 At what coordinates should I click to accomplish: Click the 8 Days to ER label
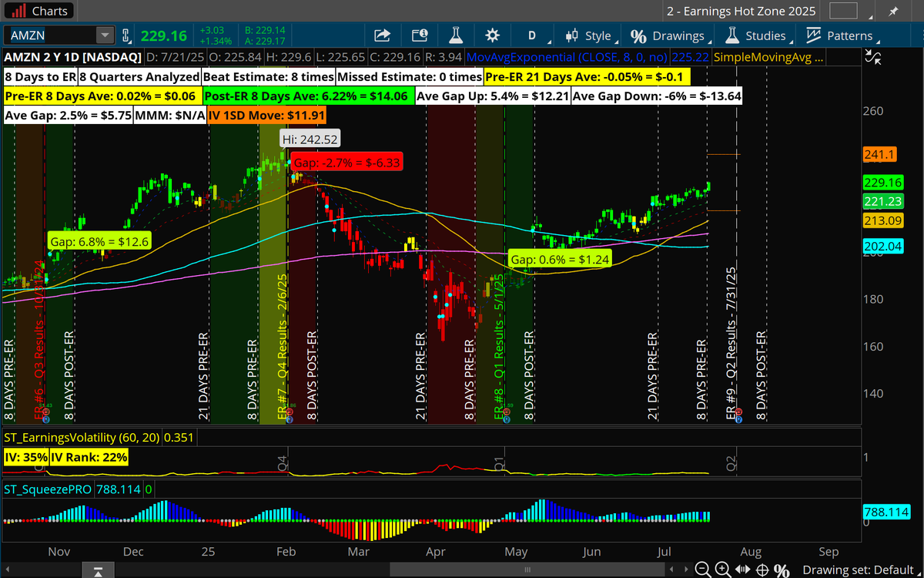pos(39,77)
